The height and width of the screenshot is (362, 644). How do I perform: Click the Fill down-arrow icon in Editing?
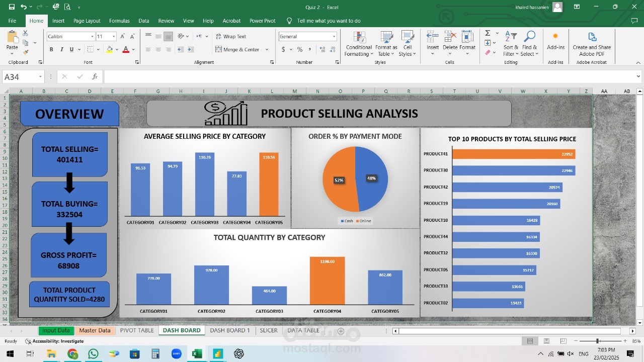[488, 43]
